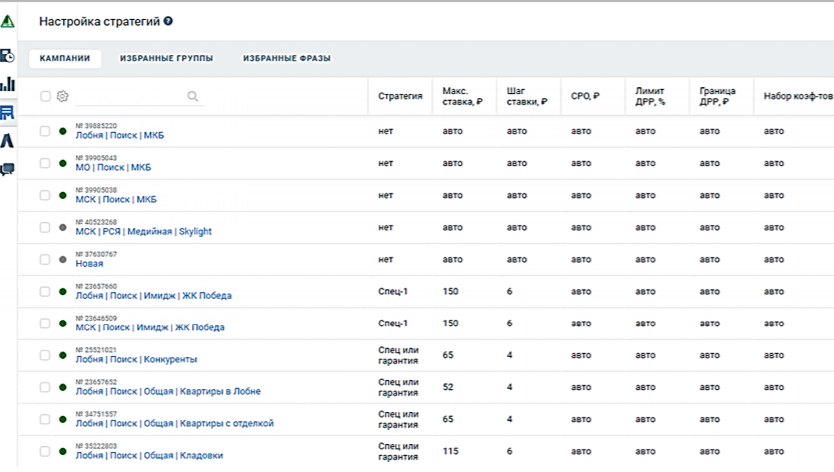Open the chat bubbles sidebar icon

point(8,169)
